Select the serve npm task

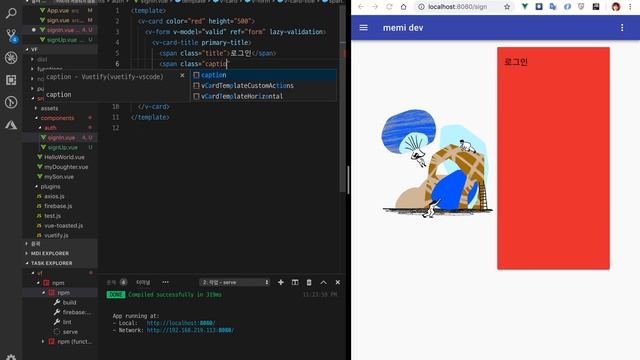tap(70, 332)
